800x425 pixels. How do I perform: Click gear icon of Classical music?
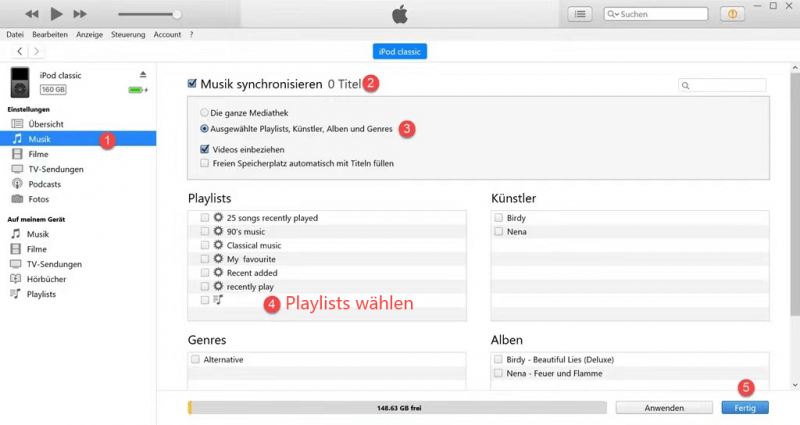point(218,245)
